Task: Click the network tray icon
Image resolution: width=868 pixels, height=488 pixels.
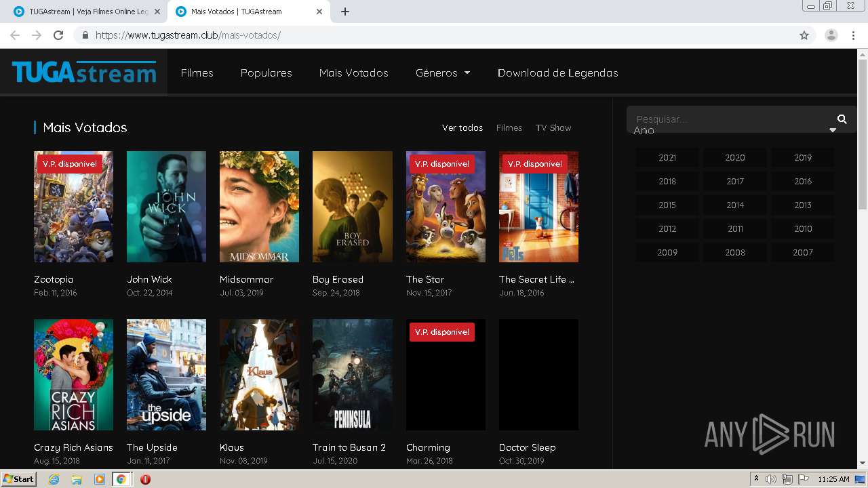Action: coord(787,479)
